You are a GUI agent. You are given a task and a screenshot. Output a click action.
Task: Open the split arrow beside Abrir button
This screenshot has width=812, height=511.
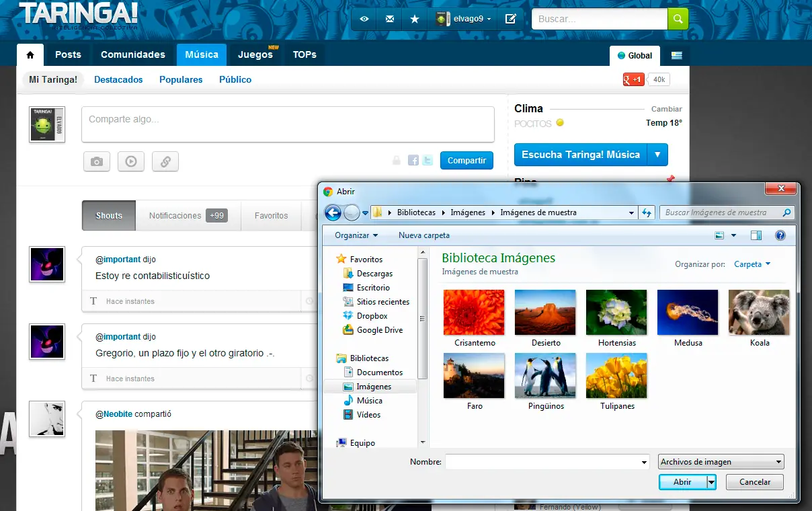(x=711, y=482)
